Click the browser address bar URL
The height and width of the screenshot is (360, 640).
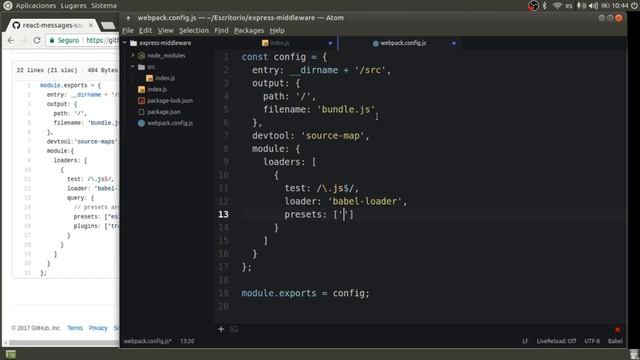tap(102, 40)
